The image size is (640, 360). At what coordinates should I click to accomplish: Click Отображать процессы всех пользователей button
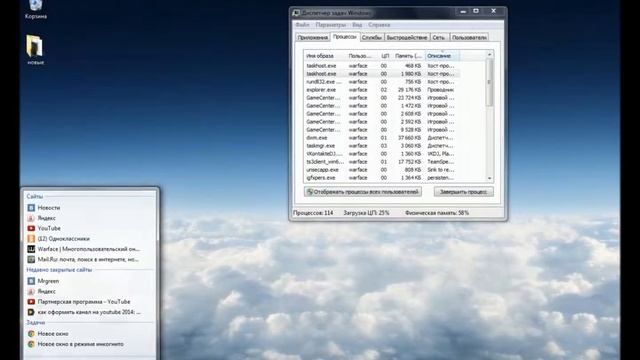(x=363, y=192)
